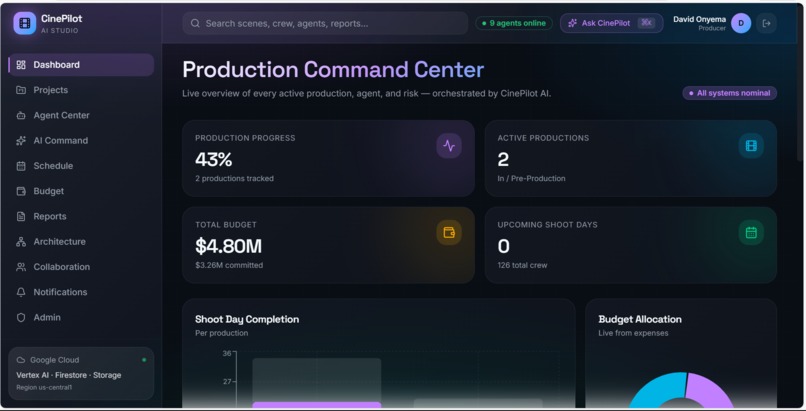Image resolution: width=806 pixels, height=411 pixels.
Task: Click the 126 total crew text
Action: (x=522, y=265)
